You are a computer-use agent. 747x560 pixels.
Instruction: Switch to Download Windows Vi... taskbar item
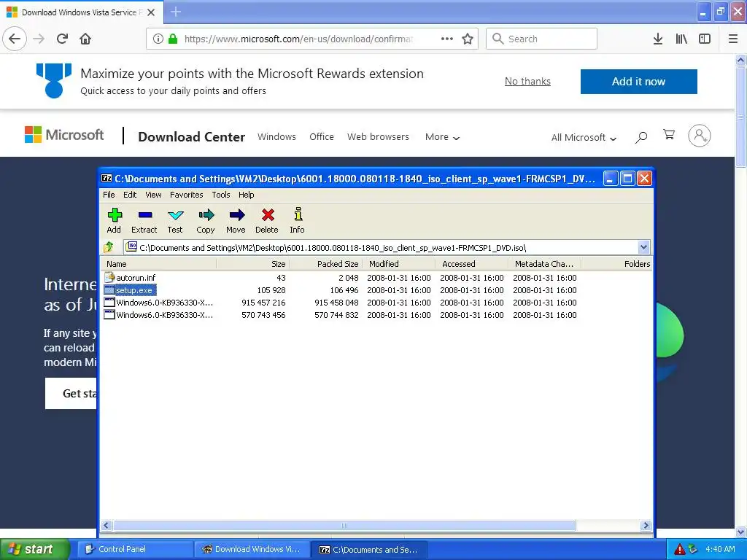point(252,549)
